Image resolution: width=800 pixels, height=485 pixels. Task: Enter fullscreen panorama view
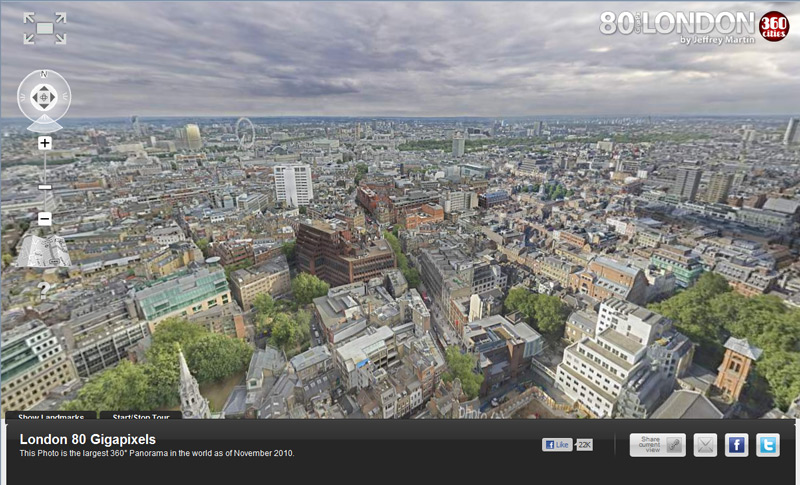point(45,28)
